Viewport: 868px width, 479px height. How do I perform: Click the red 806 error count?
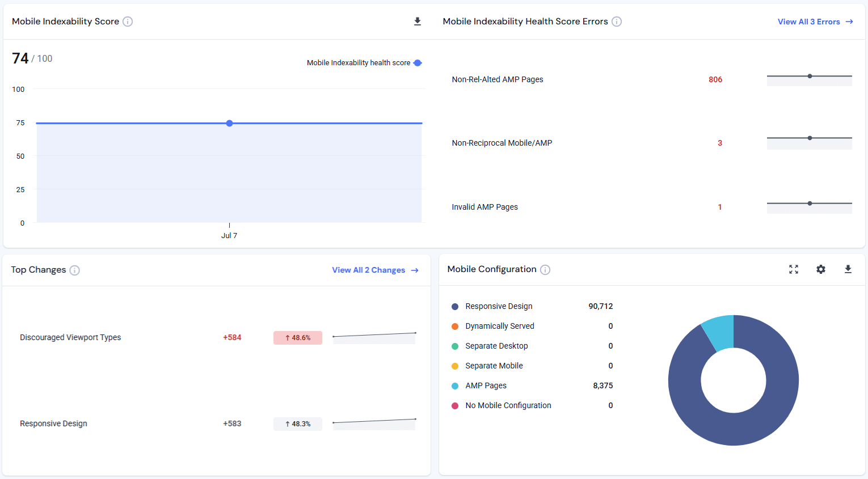716,79
